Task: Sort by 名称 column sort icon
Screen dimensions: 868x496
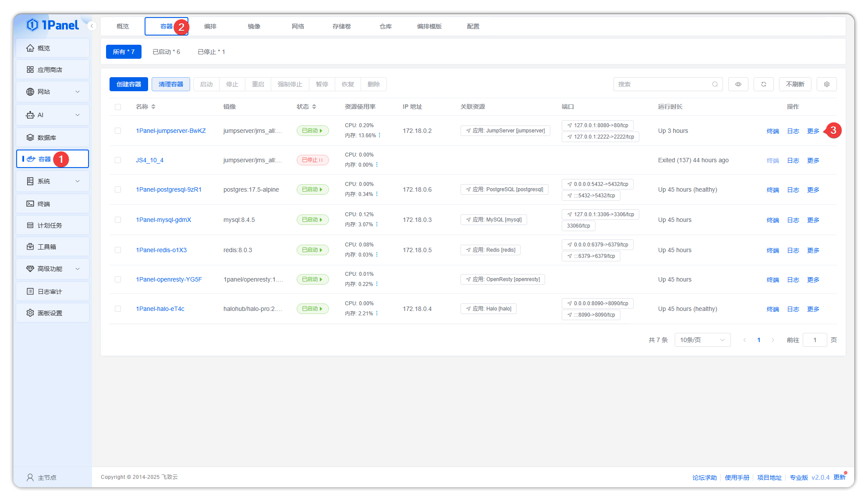Action: (153, 107)
